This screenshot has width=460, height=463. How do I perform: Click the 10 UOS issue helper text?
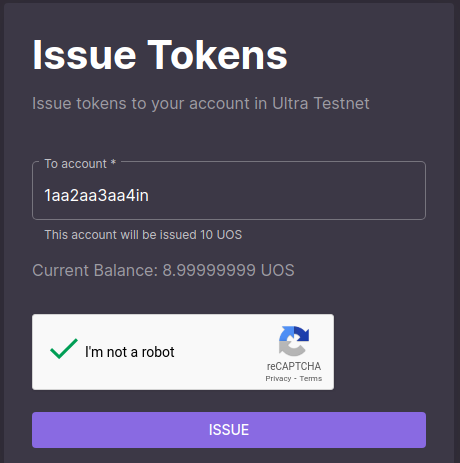143,235
